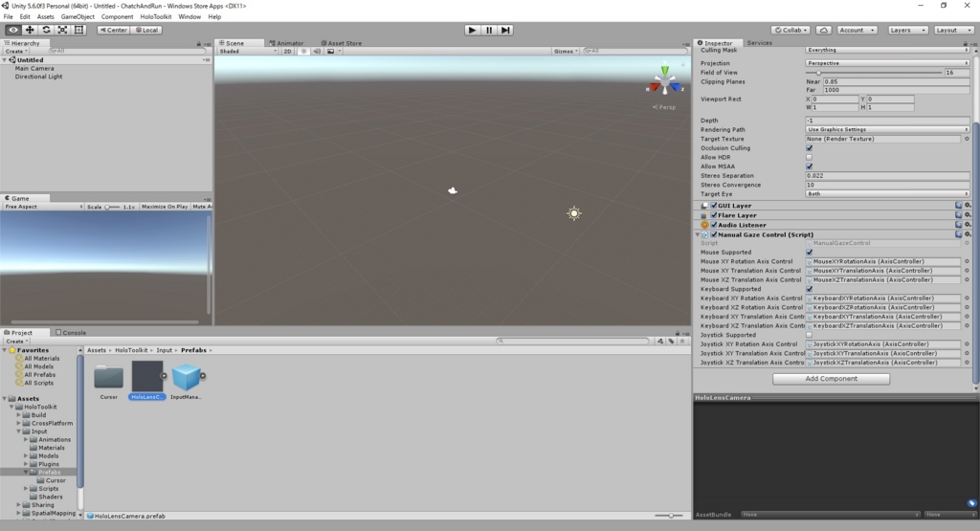The width and height of the screenshot is (980, 531).
Task: Click the Add Component button
Action: tap(831, 379)
